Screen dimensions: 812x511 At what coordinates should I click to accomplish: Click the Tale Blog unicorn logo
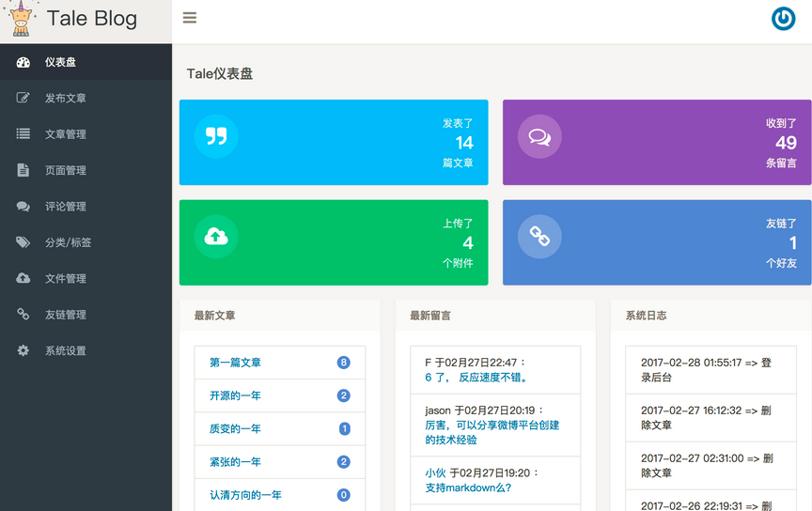point(20,20)
